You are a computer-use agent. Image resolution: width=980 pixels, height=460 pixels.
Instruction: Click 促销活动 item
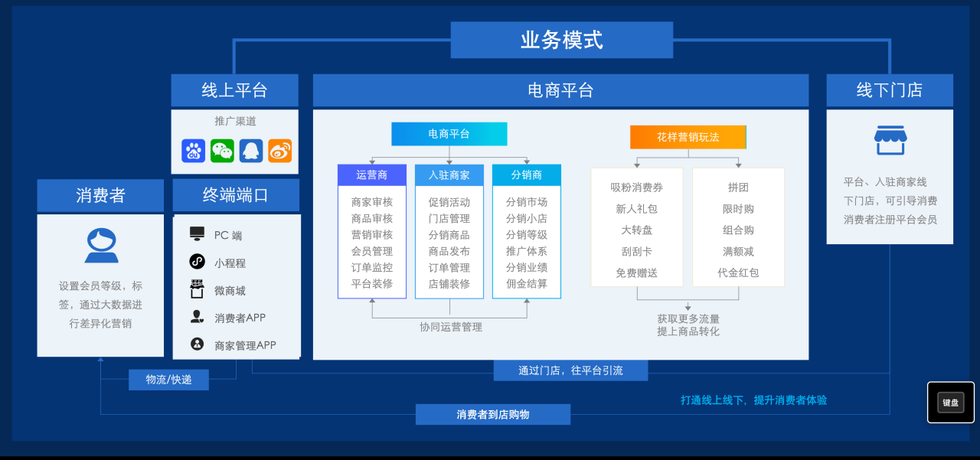point(449,202)
